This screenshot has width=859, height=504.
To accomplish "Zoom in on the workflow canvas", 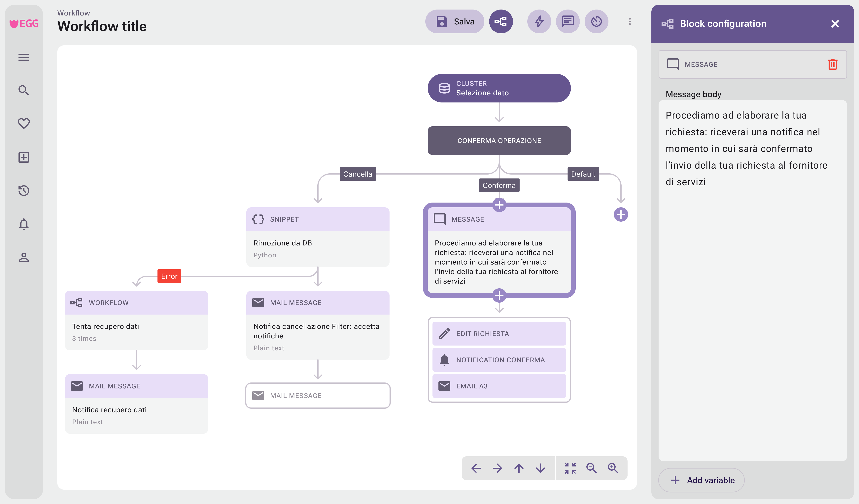I will click(x=613, y=468).
